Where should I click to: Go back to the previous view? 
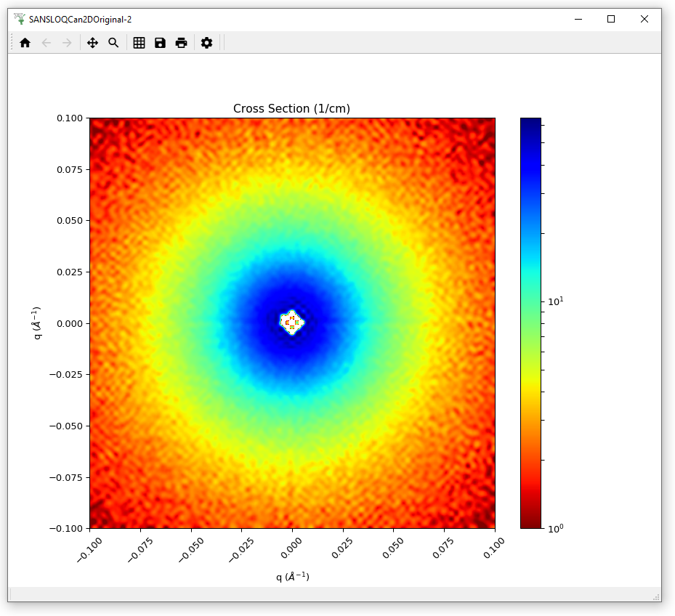[47, 43]
